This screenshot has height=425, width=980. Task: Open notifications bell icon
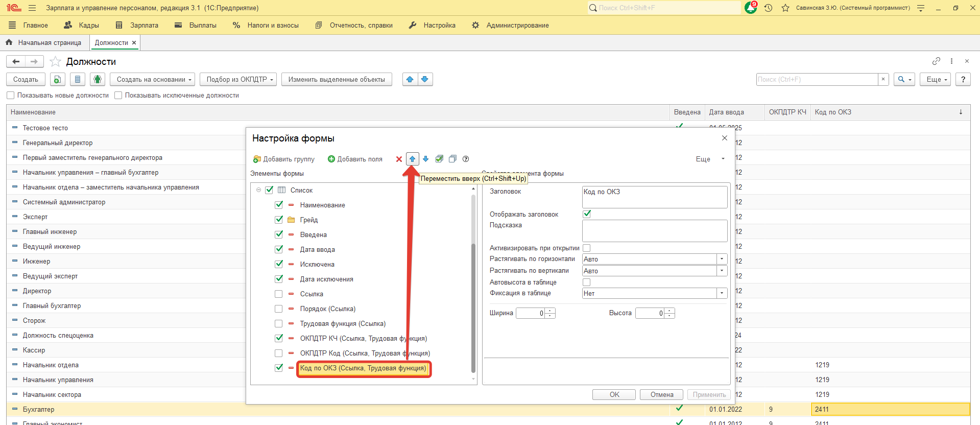point(751,8)
